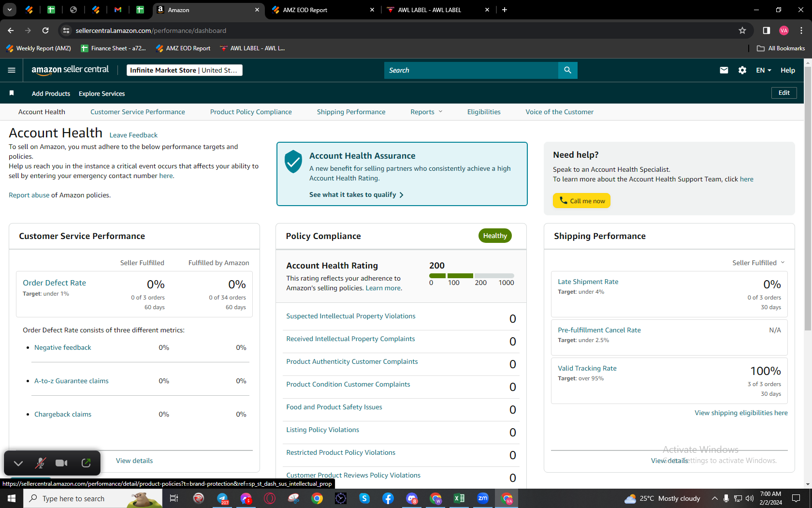Collapse the meeting overlay with chevron
Screen dimensions: 812x508
coord(18,463)
